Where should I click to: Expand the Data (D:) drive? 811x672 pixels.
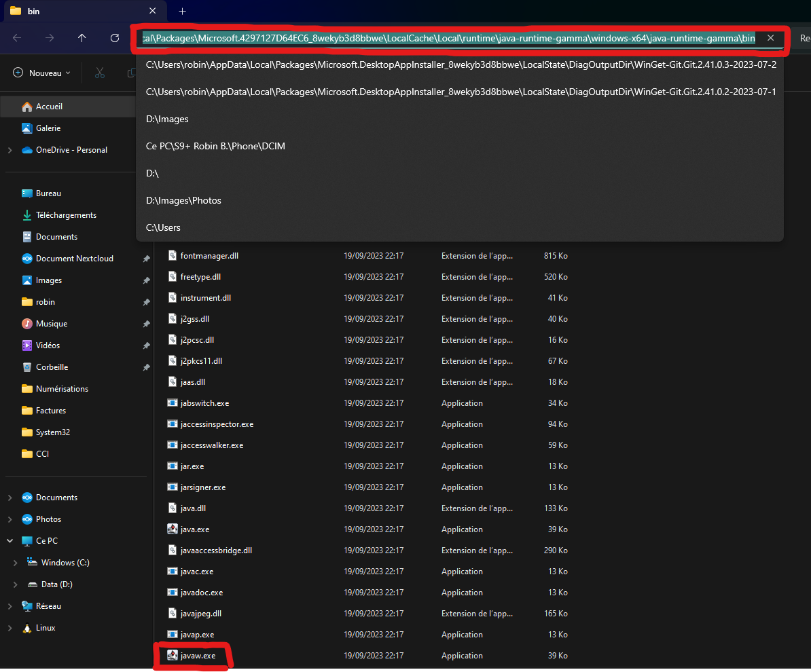coord(15,584)
